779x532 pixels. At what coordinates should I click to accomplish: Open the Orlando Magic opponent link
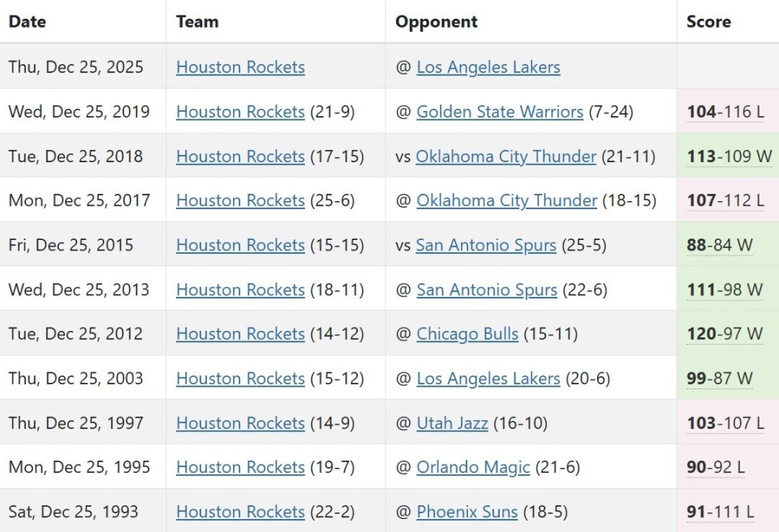coord(473,467)
